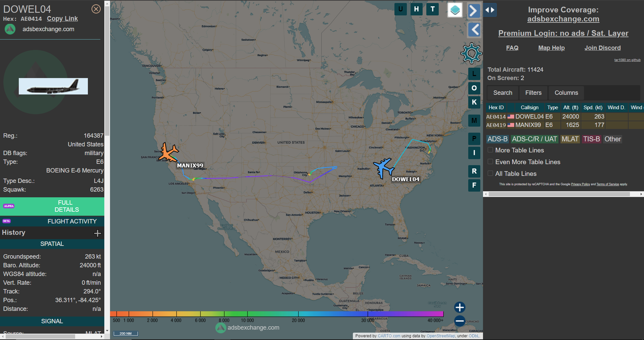Sort table by Spd. (kt) column
Screen dimensions: 644x340
tap(593, 108)
